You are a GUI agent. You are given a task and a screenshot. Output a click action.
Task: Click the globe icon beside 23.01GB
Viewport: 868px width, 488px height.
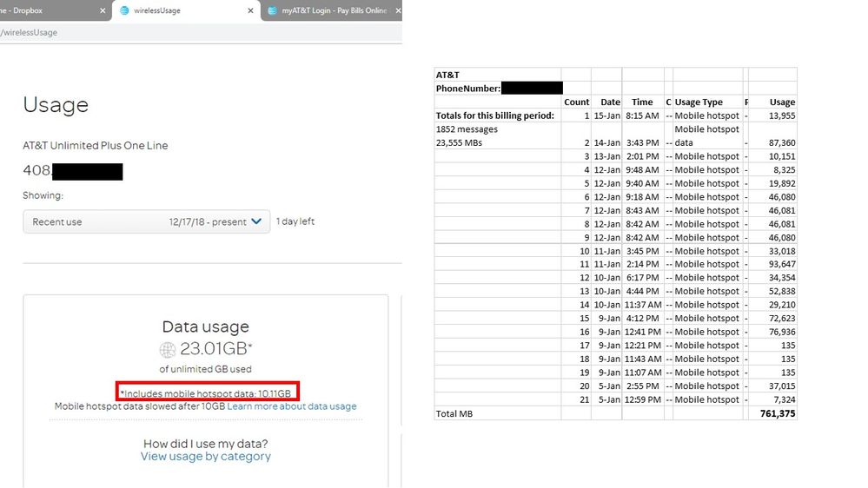(168, 350)
